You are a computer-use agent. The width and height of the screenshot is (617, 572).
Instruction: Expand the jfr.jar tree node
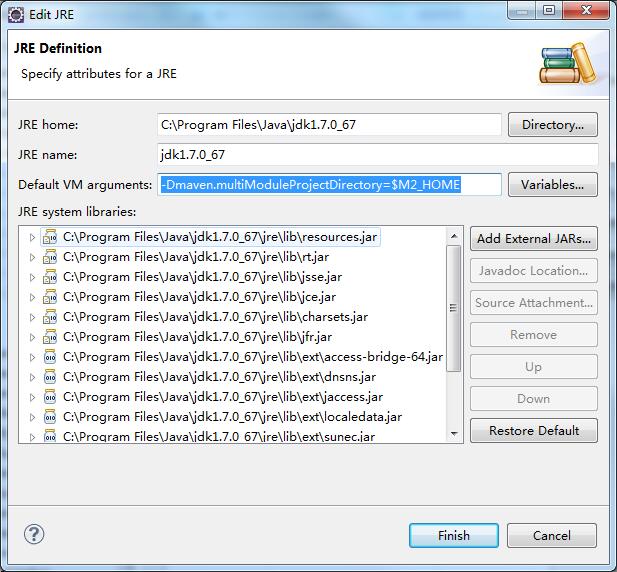(x=32, y=337)
